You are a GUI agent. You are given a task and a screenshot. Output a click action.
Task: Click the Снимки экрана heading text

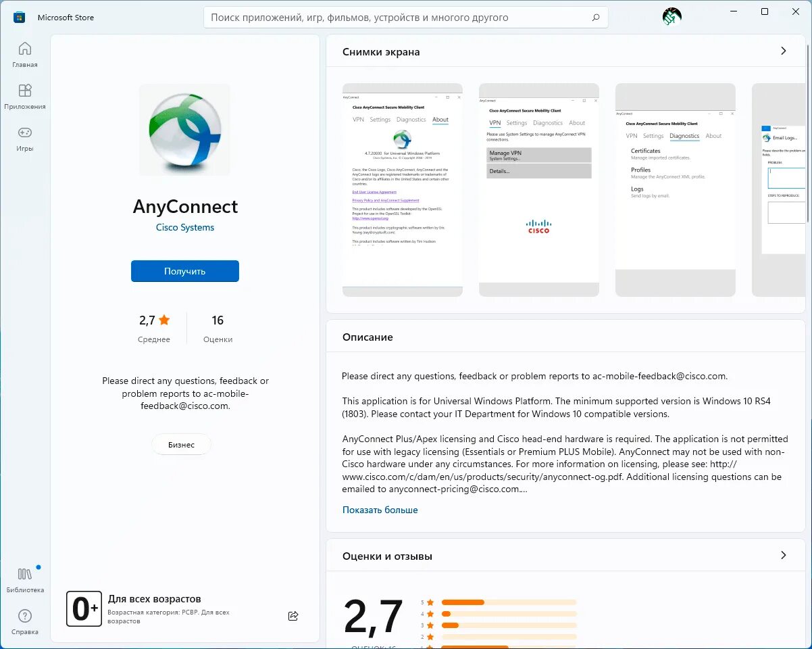tap(381, 52)
